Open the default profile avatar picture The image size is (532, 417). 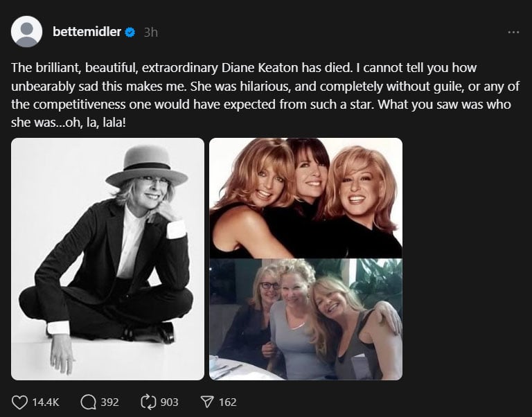[x=27, y=33]
